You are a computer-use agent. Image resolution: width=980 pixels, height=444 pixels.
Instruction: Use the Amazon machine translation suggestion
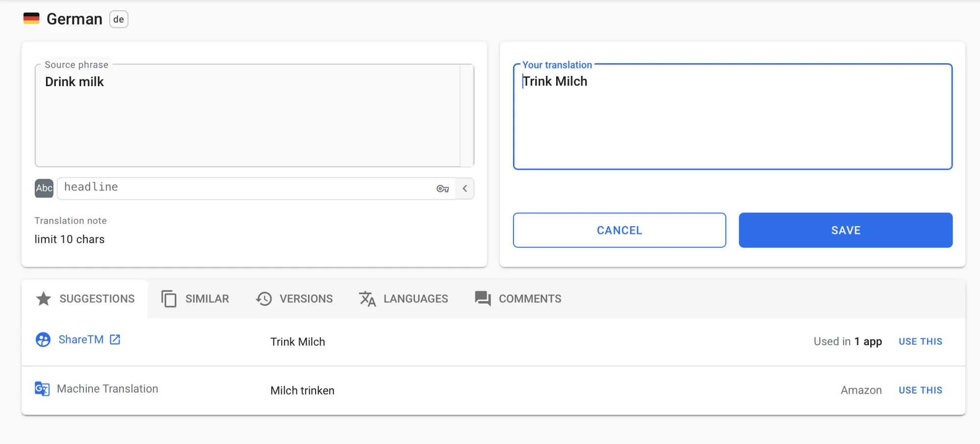coord(920,390)
